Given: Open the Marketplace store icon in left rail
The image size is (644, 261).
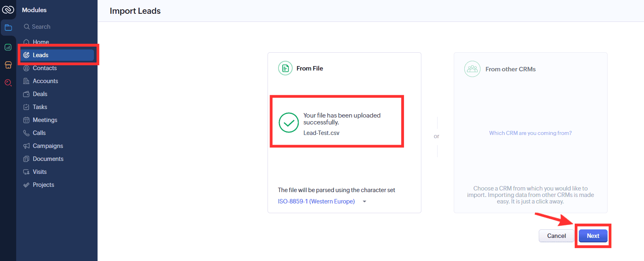Looking at the screenshot, I should [x=8, y=65].
